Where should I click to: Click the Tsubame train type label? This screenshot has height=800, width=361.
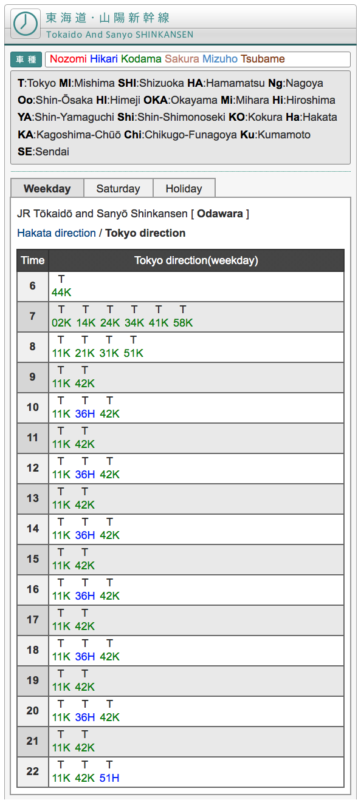pyautogui.click(x=263, y=59)
